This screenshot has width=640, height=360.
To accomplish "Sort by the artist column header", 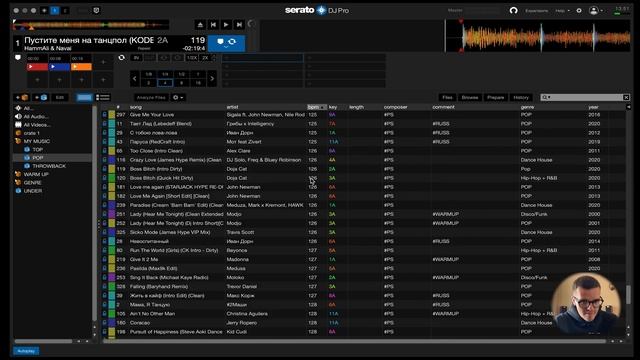I will [266, 107].
